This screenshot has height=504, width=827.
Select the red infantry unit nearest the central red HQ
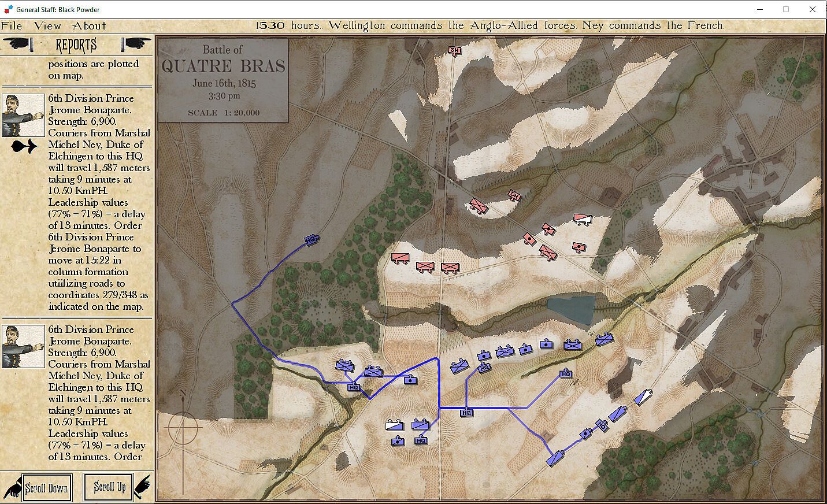coord(478,205)
